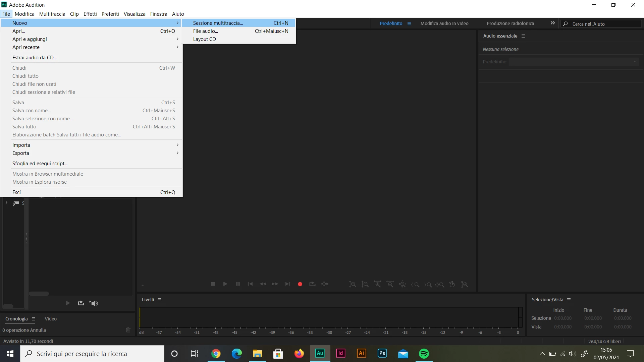Viewport: 644px width, 362px height.
Task: Click the skip selection transport icon
Action: point(325,284)
